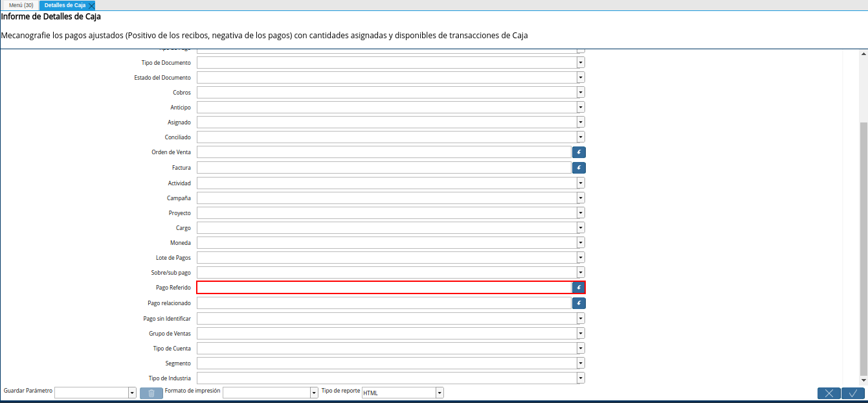Screen dimensions: 868x403
Task: Click the Proyecto combo field
Action: [386, 213]
